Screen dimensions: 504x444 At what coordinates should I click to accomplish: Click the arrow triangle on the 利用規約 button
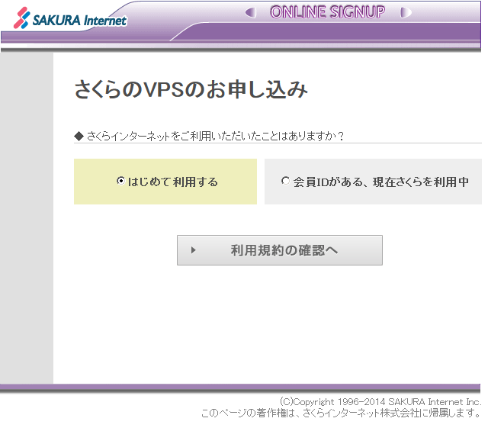pos(194,250)
